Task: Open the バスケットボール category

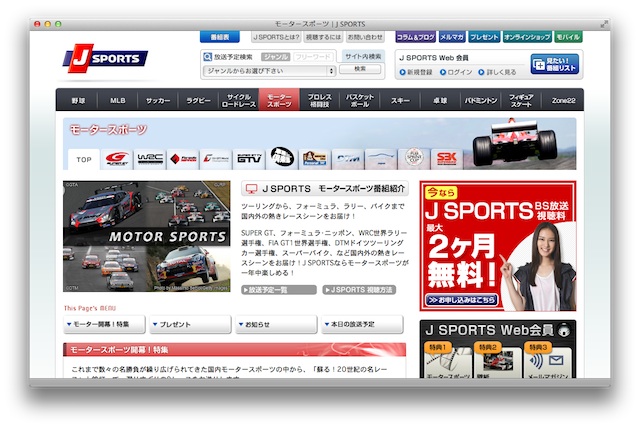Action: pyautogui.click(x=360, y=100)
